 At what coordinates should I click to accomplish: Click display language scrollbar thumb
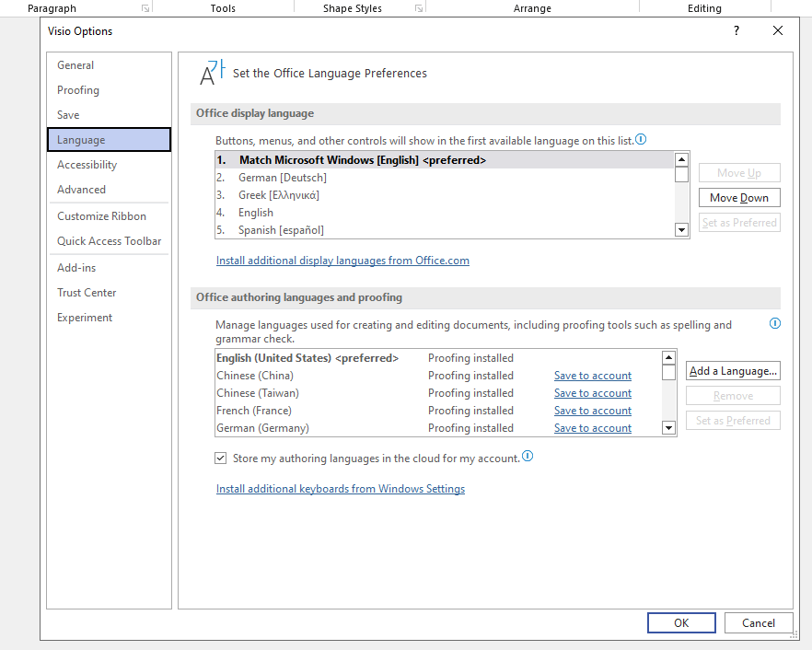(x=681, y=175)
